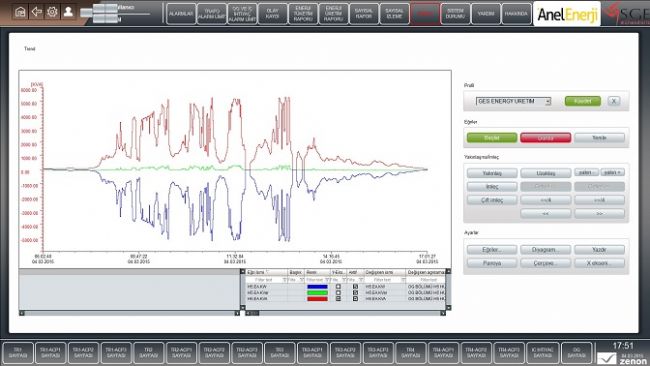Open OLAY KAYDI page
The width and height of the screenshot is (650, 366).
(x=272, y=14)
